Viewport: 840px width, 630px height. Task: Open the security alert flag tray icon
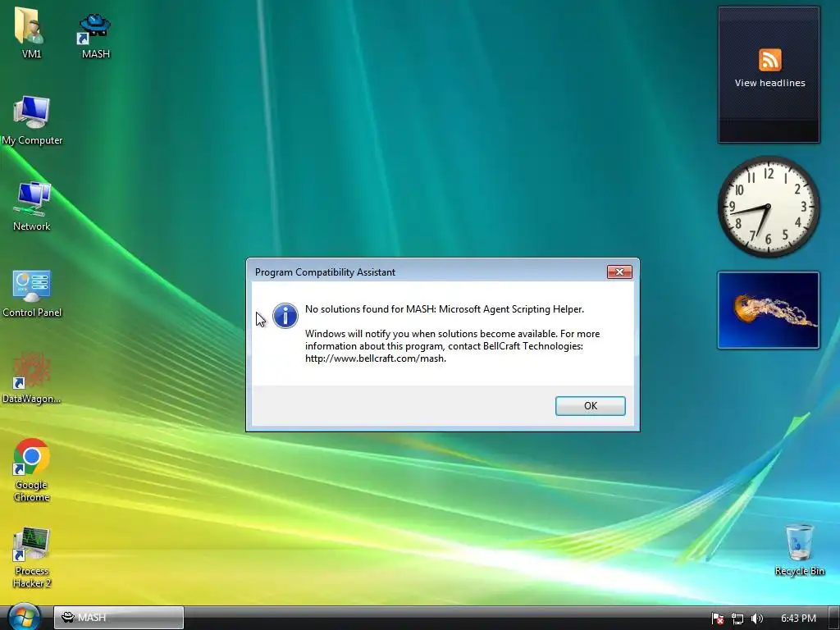click(x=717, y=619)
